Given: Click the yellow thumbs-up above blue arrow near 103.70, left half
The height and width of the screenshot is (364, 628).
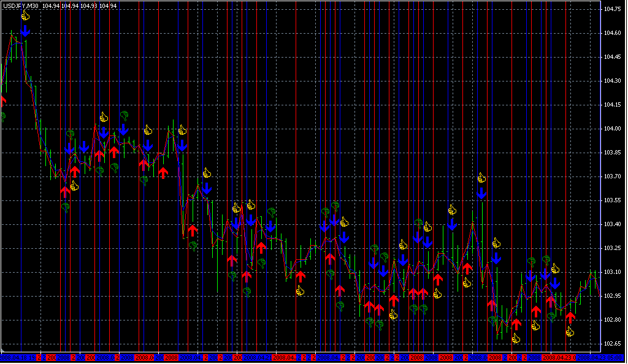Looking at the screenshot, I should [207, 173].
